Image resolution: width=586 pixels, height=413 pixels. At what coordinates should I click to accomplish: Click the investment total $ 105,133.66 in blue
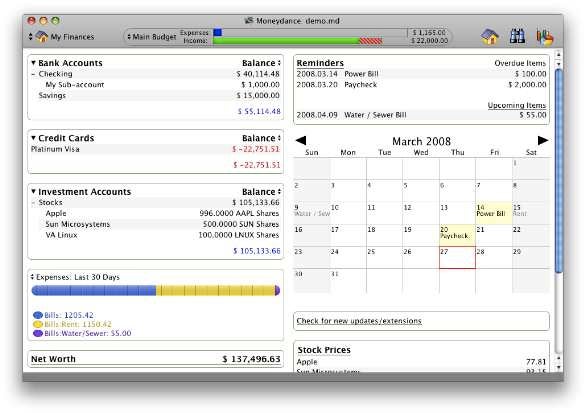click(x=257, y=251)
